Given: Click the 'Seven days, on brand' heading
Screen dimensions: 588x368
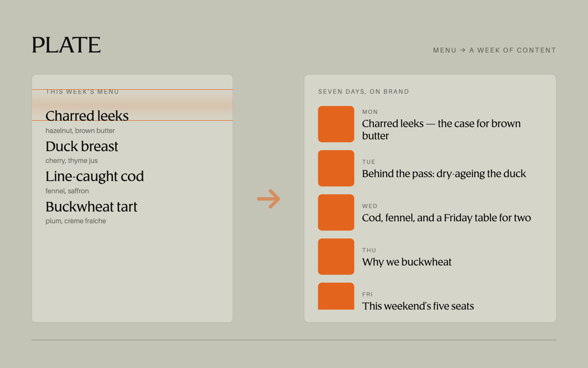Looking at the screenshot, I should (364, 92).
